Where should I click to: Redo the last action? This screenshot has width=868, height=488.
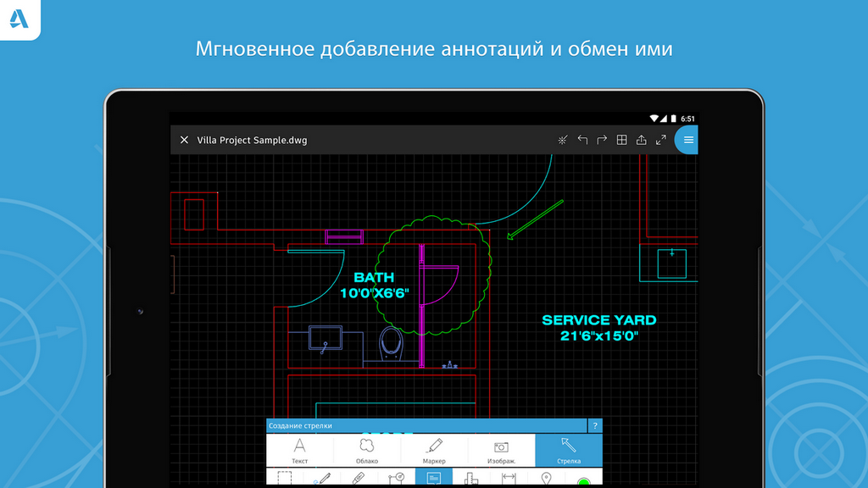(x=602, y=139)
